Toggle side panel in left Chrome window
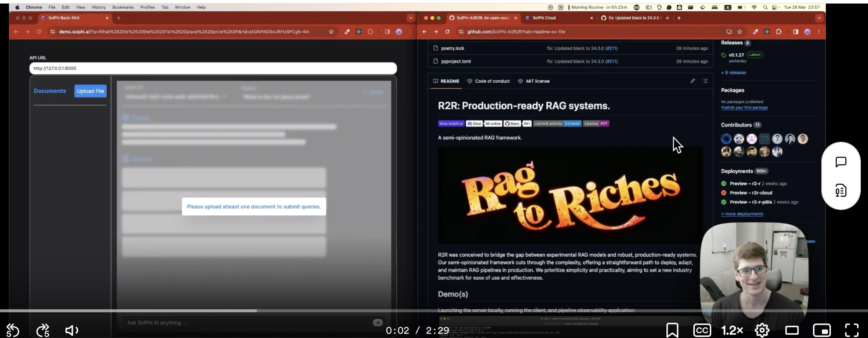The width and height of the screenshot is (868, 338). point(387,32)
